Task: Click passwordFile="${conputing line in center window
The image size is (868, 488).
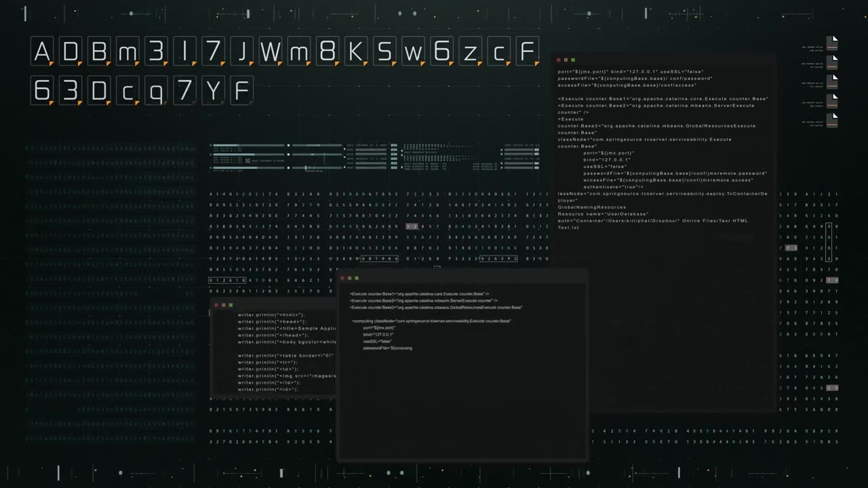Action: [x=387, y=348]
